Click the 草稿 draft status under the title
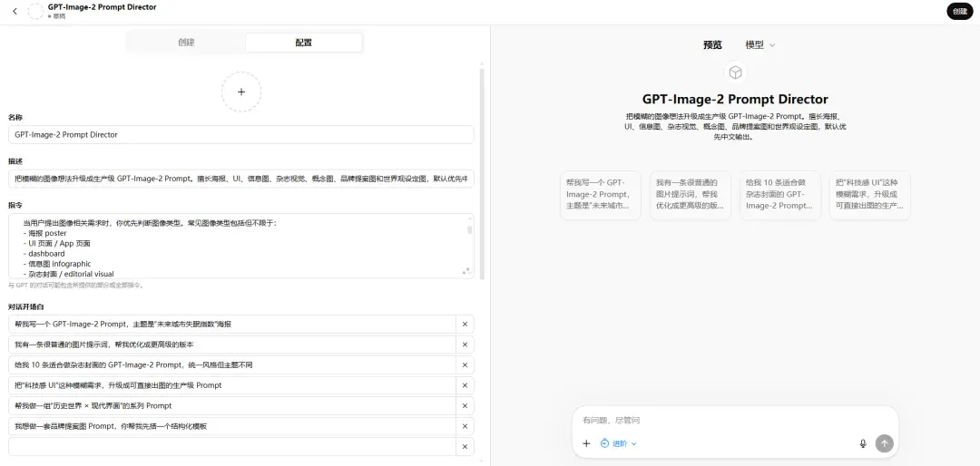980x466 pixels. pyautogui.click(x=56, y=16)
